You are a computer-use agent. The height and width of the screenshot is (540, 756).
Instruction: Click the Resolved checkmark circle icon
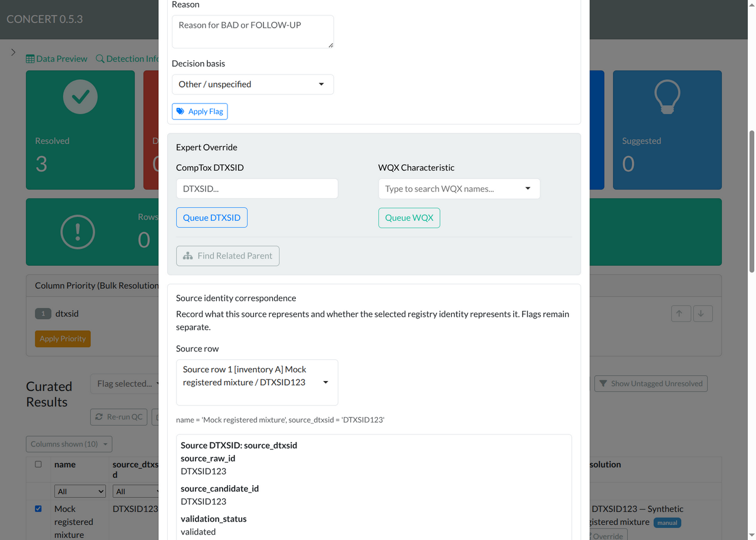point(80,97)
